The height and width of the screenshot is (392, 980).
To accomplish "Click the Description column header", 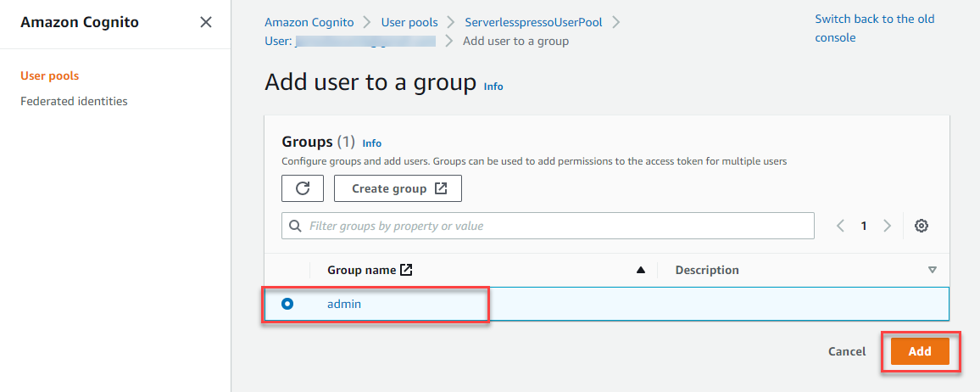I will [x=707, y=270].
